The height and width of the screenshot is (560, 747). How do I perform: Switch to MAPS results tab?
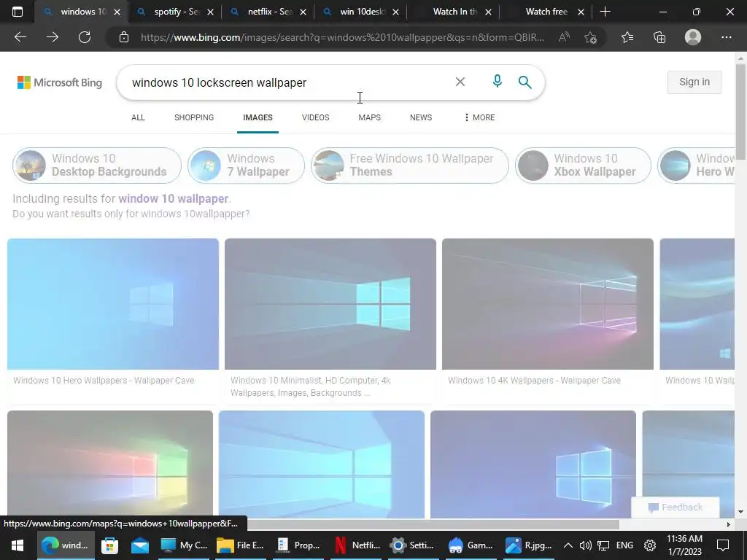370,117
